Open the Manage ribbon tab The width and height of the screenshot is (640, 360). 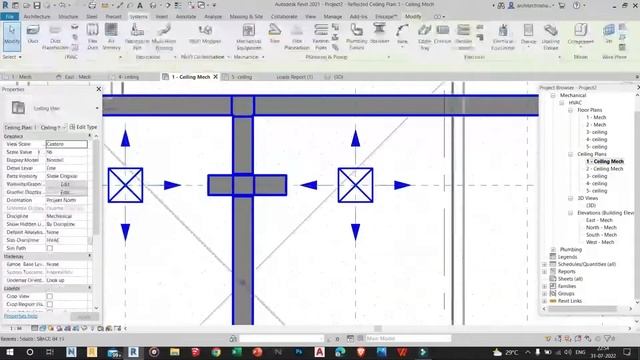point(333,17)
